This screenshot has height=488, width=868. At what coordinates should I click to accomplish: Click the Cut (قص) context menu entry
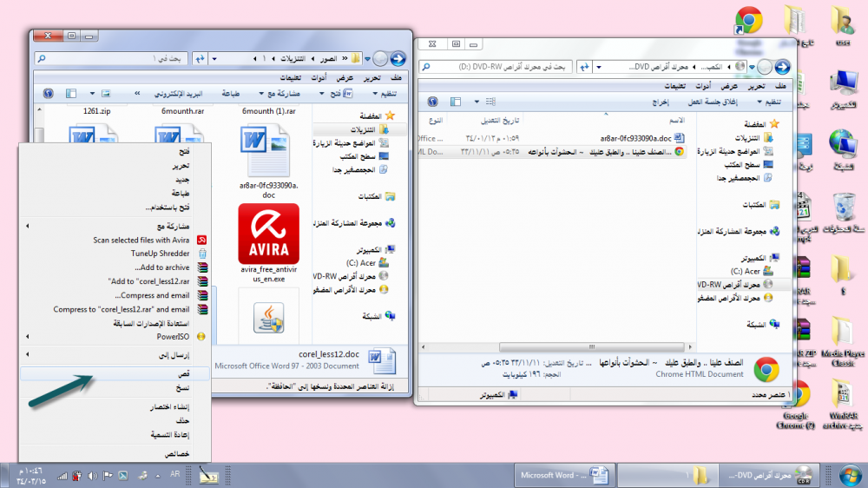click(183, 373)
